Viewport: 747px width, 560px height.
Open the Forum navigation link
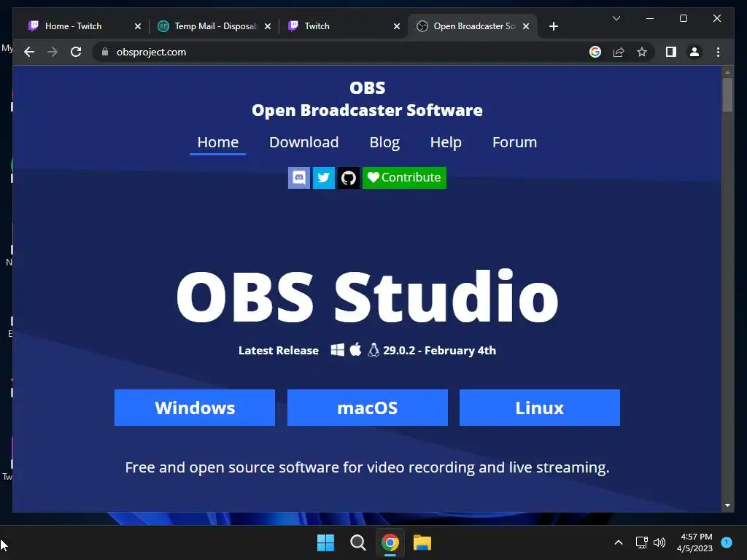(514, 142)
